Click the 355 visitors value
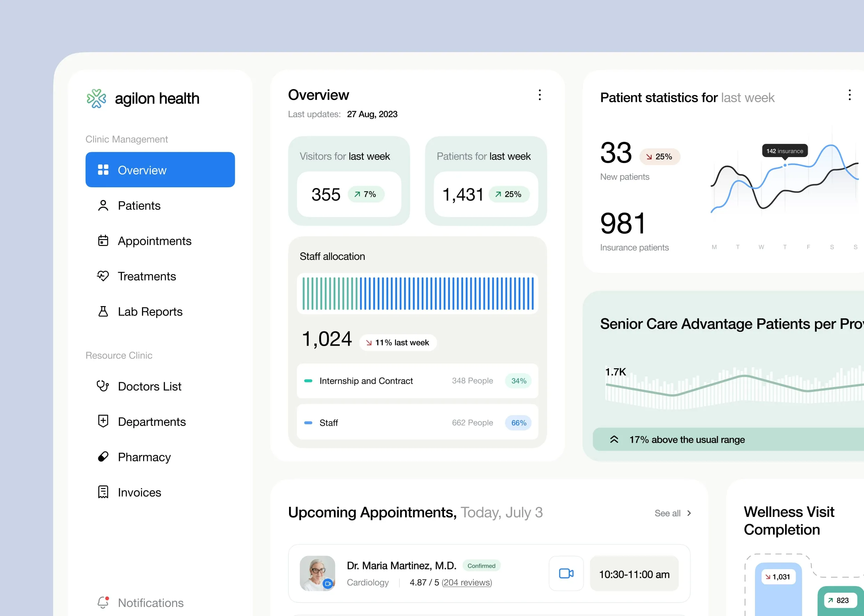This screenshot has width=864, height=616. [326, 195]
